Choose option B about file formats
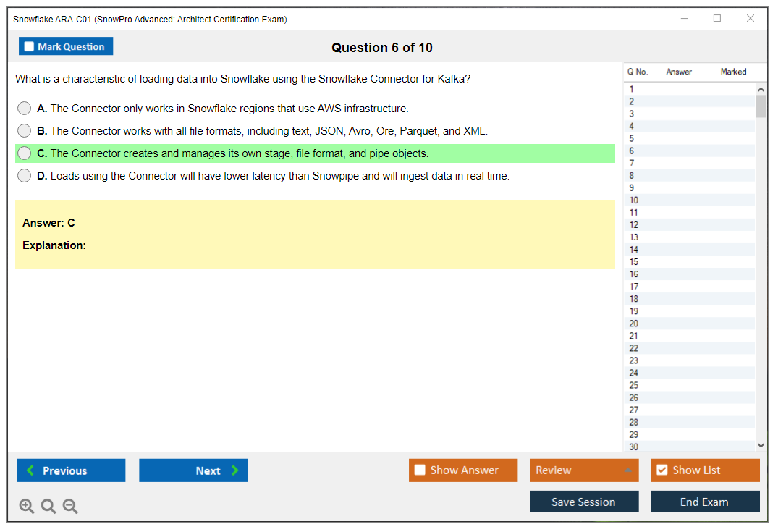This screenshot has height=532, width=778. click(x=25, y=131)
